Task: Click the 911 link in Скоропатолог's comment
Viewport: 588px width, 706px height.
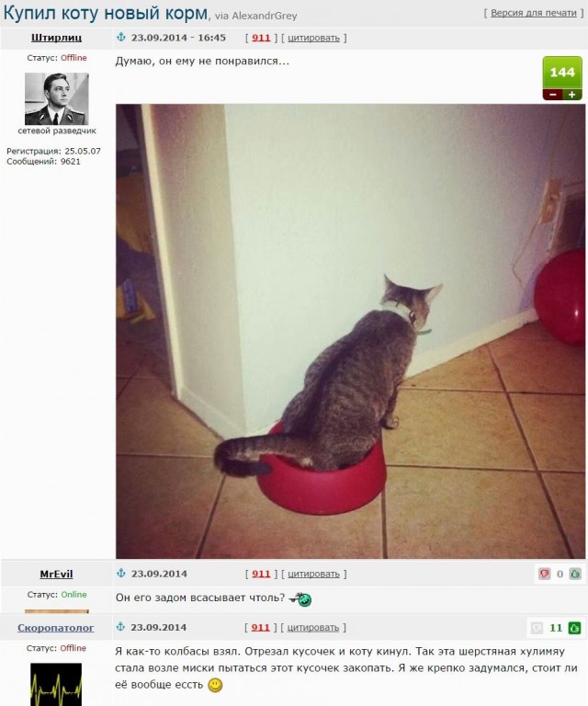Action: click(x=260, y=628)
